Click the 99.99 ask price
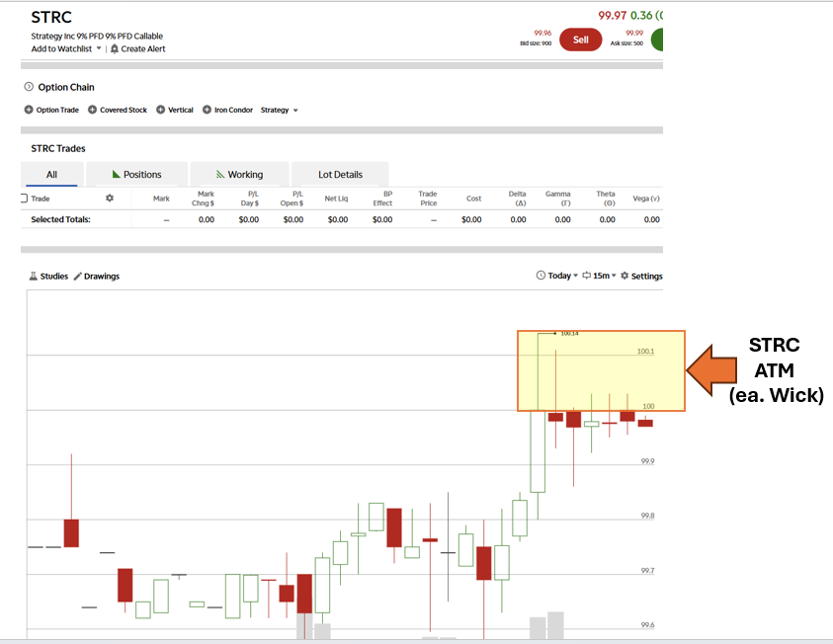 point(634,33)
